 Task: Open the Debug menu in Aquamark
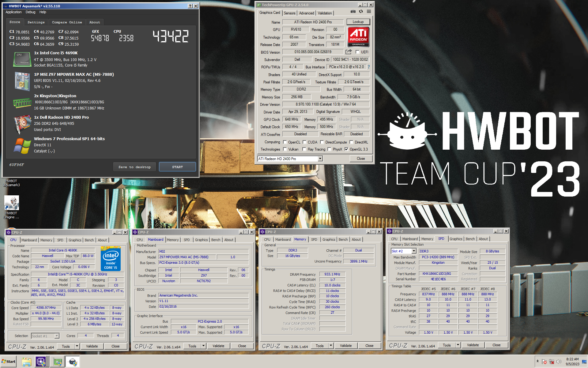[30, 12]
